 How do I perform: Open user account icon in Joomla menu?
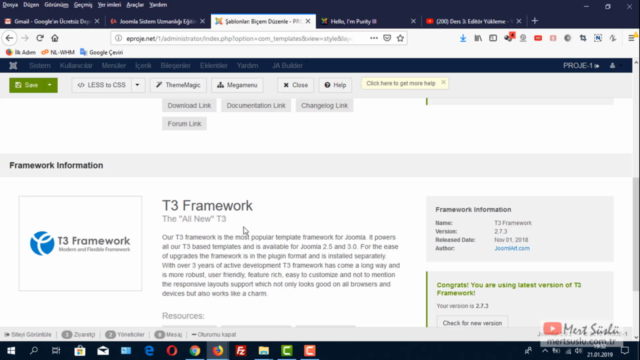click(612, 65)
